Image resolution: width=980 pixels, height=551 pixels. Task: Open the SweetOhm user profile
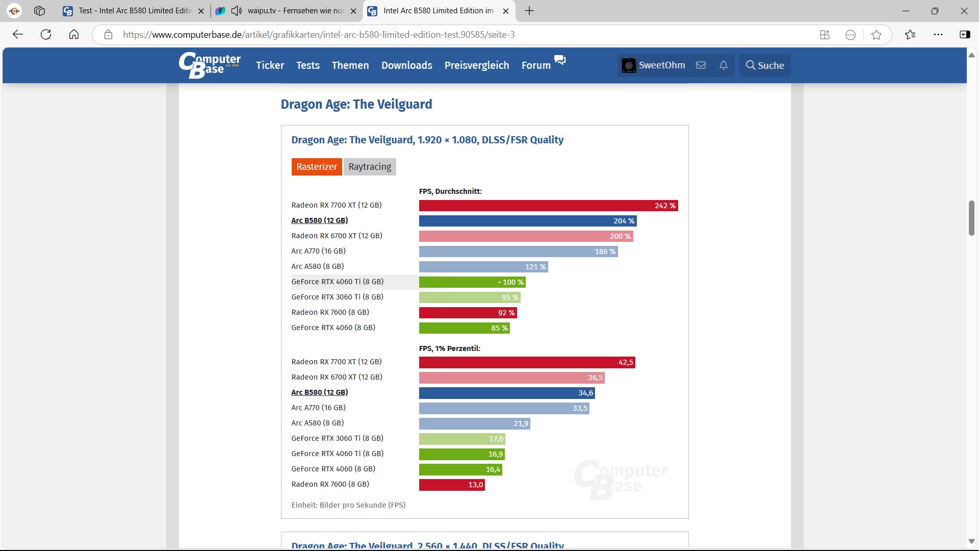click(654, 65)
